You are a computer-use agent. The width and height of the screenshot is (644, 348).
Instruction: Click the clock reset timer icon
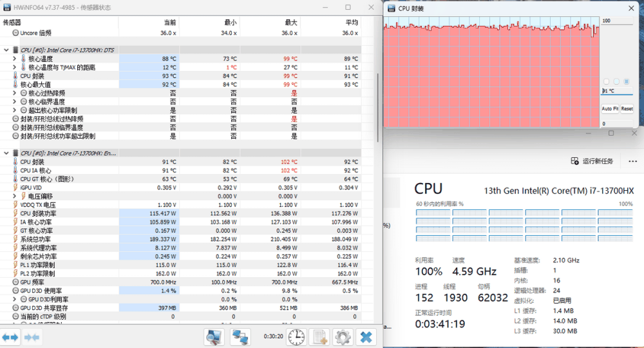tap(296, 337)
